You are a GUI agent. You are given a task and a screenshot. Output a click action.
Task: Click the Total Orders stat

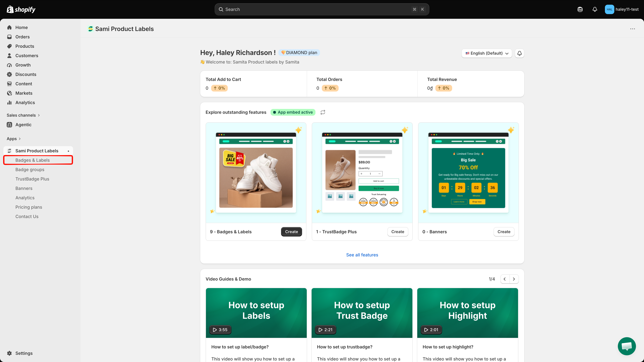point(362,84)
